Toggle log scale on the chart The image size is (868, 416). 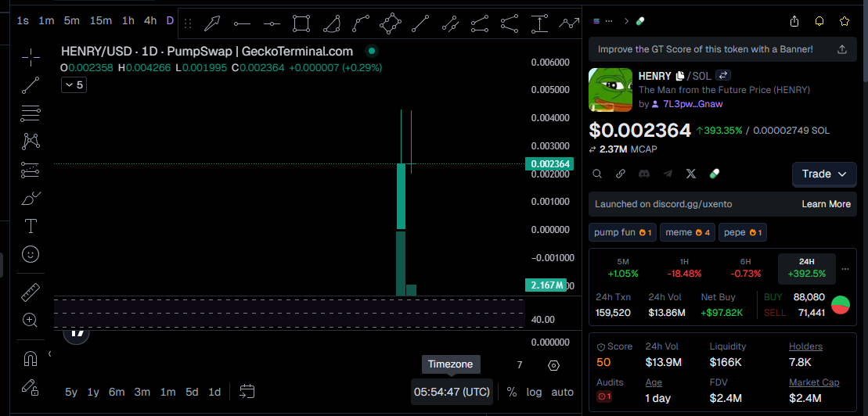tap(535, 393)
